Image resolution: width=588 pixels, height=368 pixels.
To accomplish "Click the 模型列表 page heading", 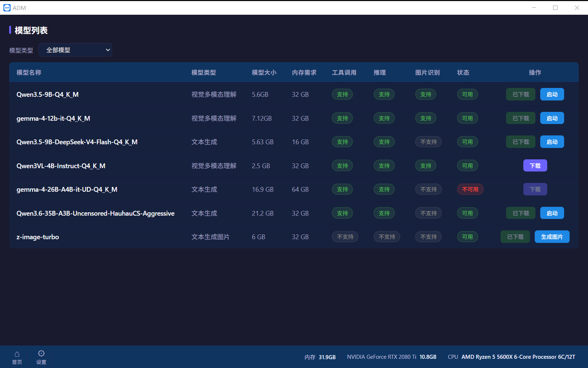I will [31, 31].
